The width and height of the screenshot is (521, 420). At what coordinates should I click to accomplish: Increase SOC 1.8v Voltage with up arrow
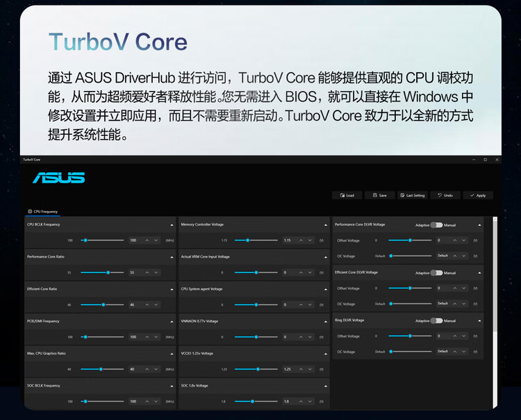tap(301, 401)
